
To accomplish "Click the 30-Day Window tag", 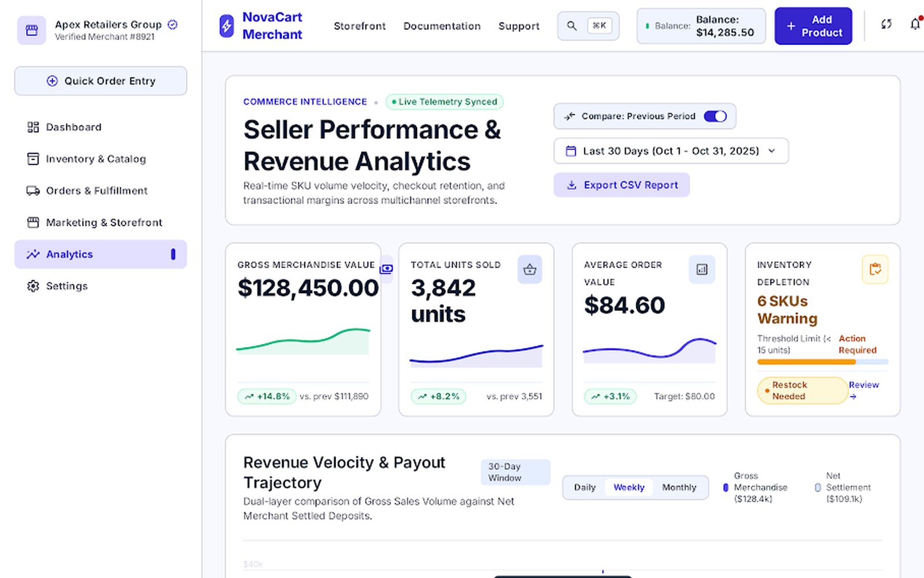I will click(515, 472).
